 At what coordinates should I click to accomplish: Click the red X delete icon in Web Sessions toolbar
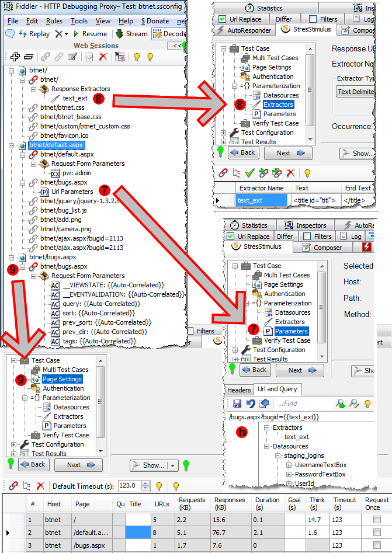[x=103, y=57]
